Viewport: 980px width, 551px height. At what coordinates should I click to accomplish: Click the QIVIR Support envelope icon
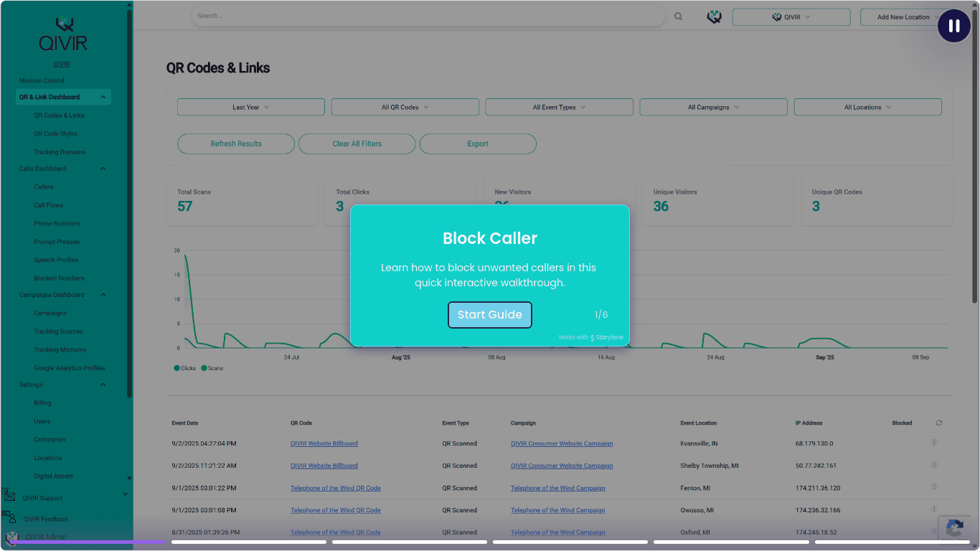[9, 495]
